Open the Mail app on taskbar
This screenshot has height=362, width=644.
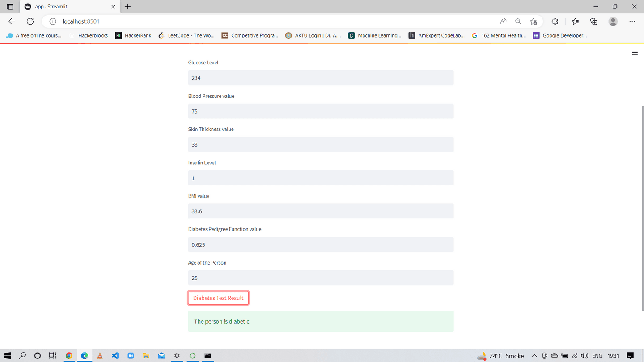[x=161, y=356]
